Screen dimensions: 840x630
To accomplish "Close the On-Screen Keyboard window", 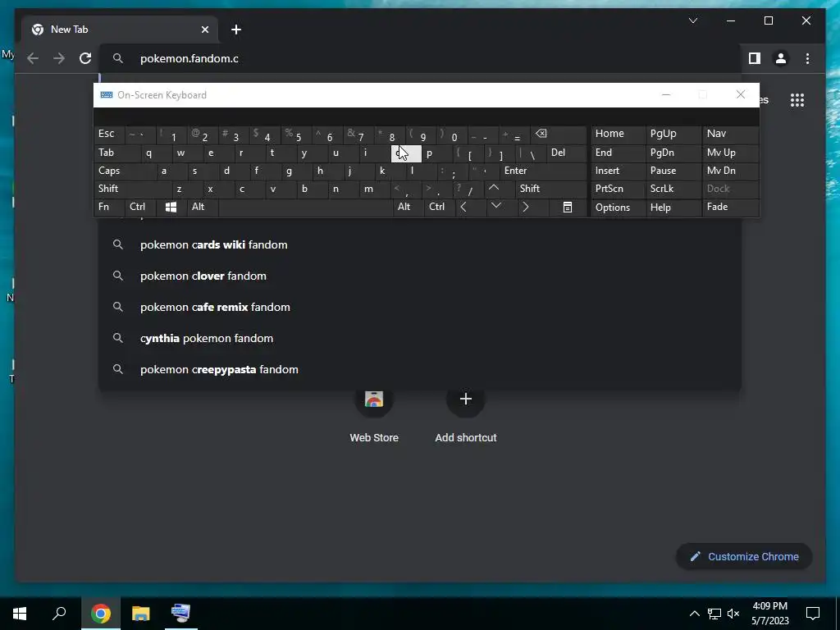I will 741,95.
